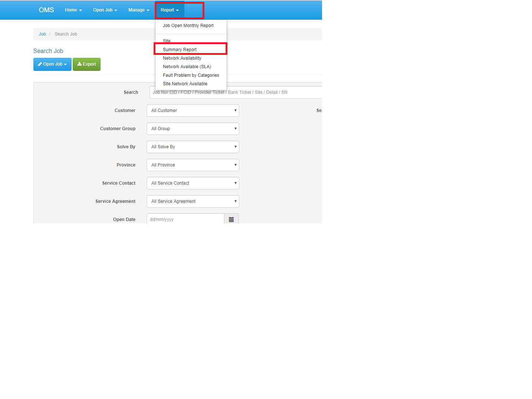Click the download icon on Export button
The image size is (532, 399).
point(79,64)
